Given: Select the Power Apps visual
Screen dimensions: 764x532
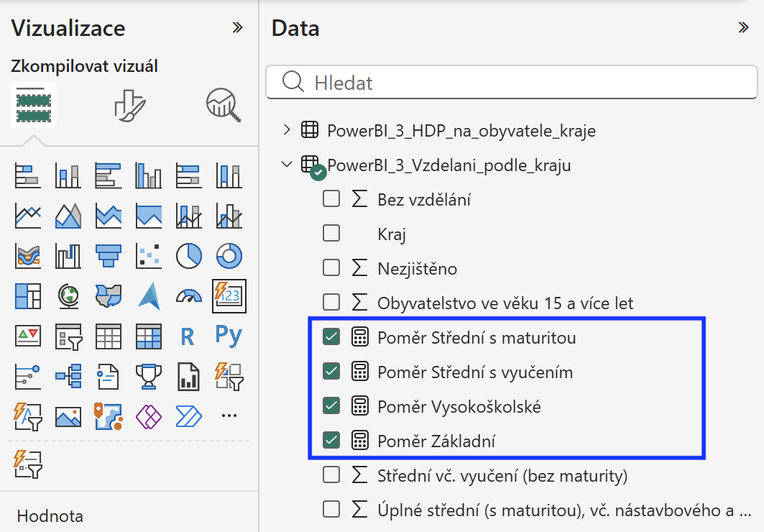Looking at the screenshot, I should coord(149,417).
